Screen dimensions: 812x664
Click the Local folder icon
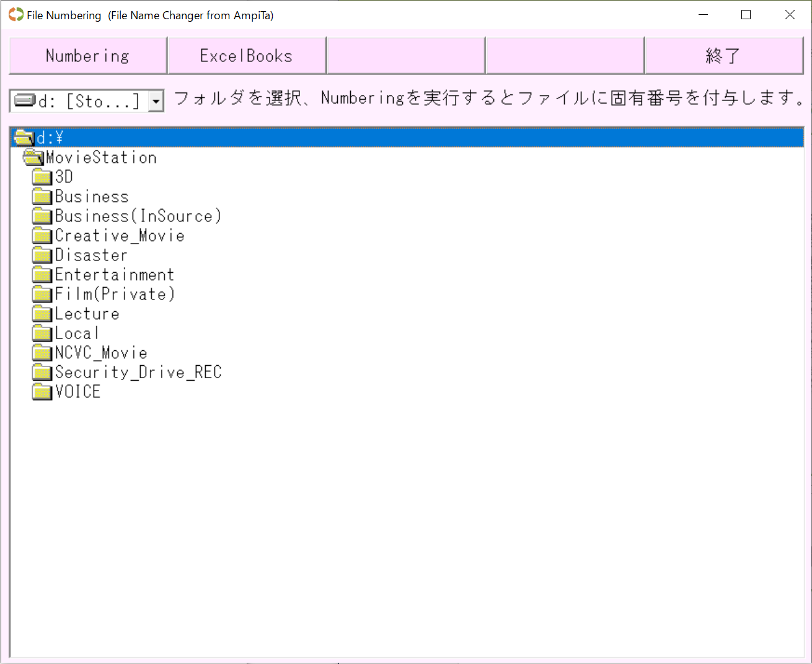pos(42,333)
